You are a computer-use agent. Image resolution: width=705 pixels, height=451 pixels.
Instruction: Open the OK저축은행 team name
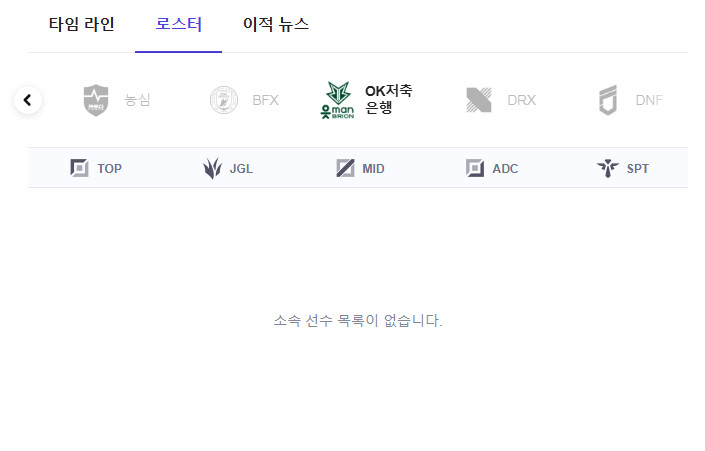click(x=388, y=99)
